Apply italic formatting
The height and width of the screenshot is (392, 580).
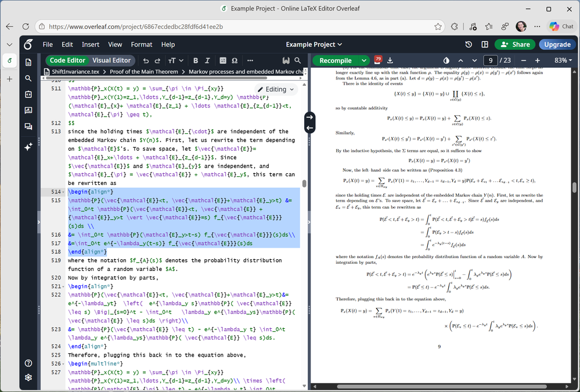click(207, 60)
